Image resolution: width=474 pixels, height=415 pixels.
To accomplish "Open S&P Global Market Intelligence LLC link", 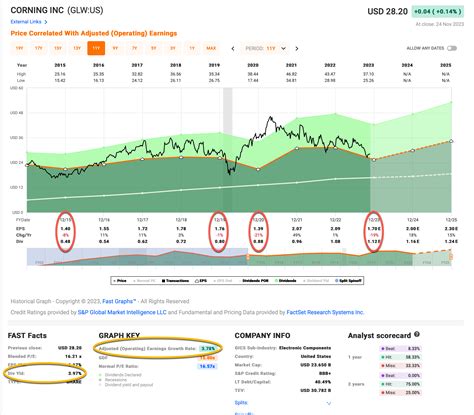I will point(122,312).
